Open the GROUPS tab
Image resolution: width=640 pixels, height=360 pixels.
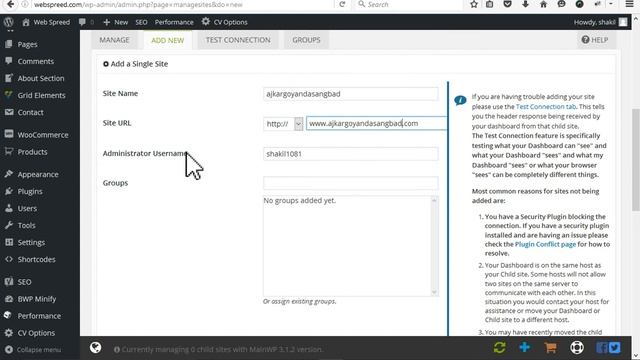(x=306, y=40)
